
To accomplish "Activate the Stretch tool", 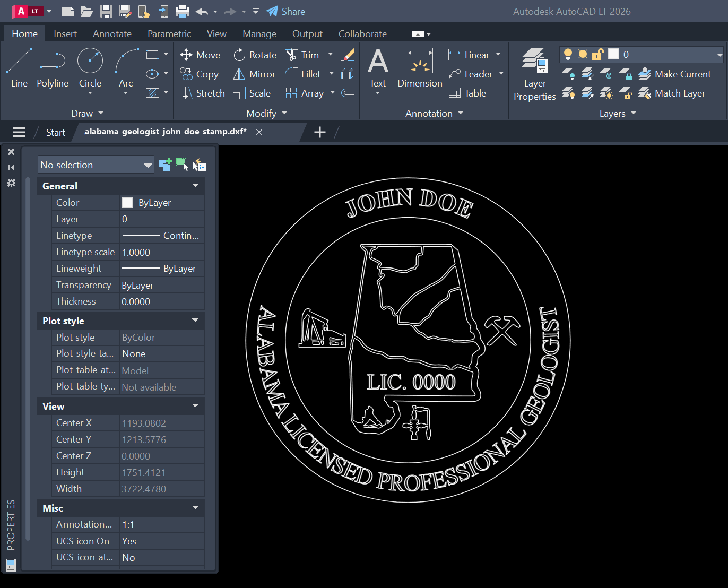I will tap(202, 93).
